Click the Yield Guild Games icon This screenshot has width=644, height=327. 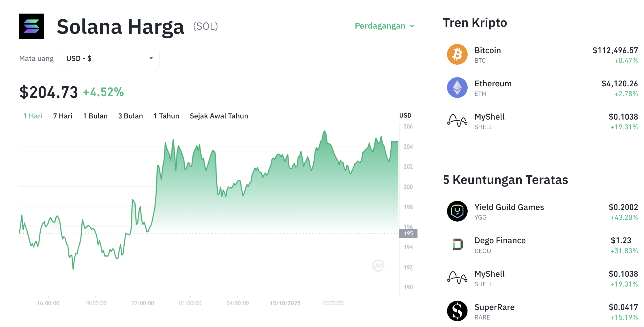(457, 211)
